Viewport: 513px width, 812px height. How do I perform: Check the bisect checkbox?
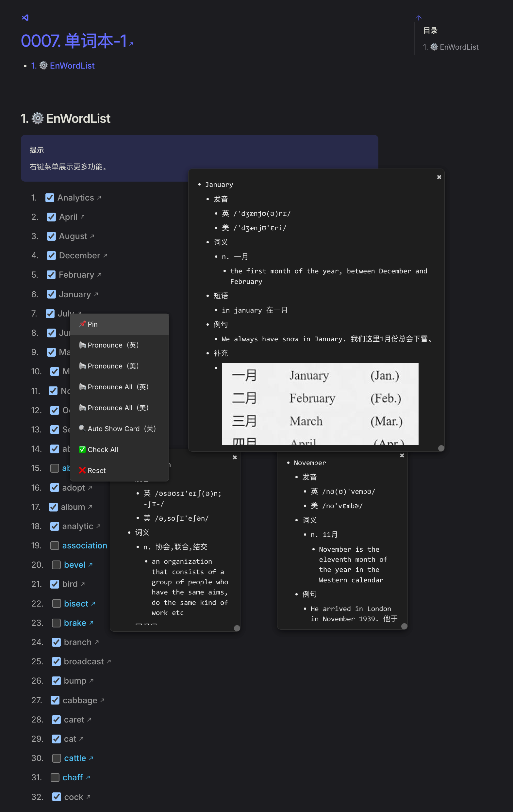tap(56, 604)
